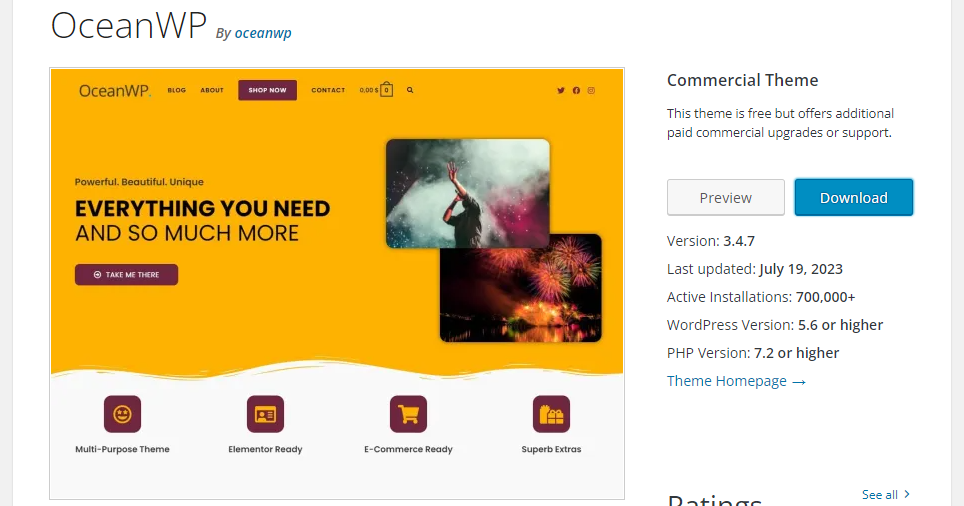
Task: Click the fireworks photo in the preview
Action: pos(521,294)
